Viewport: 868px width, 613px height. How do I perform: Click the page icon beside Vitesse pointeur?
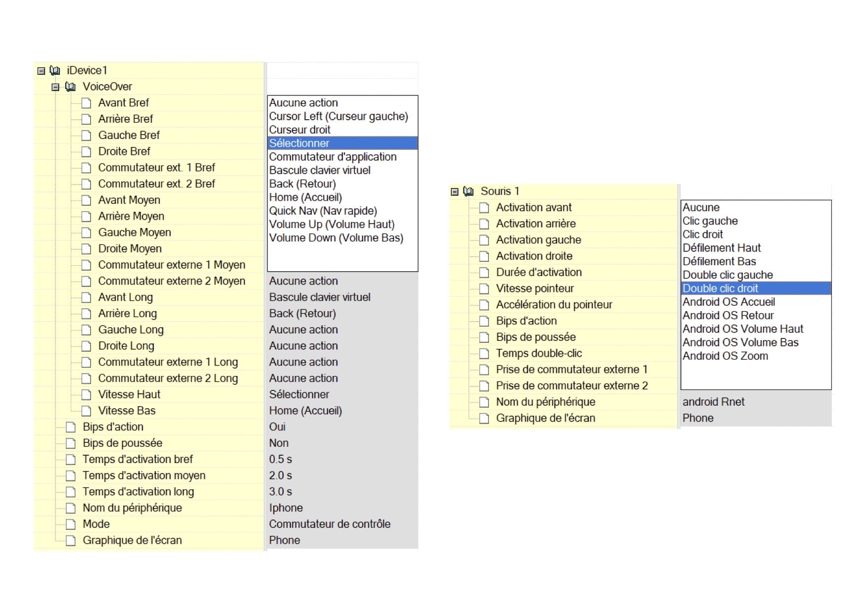click(x=484, y=289)
